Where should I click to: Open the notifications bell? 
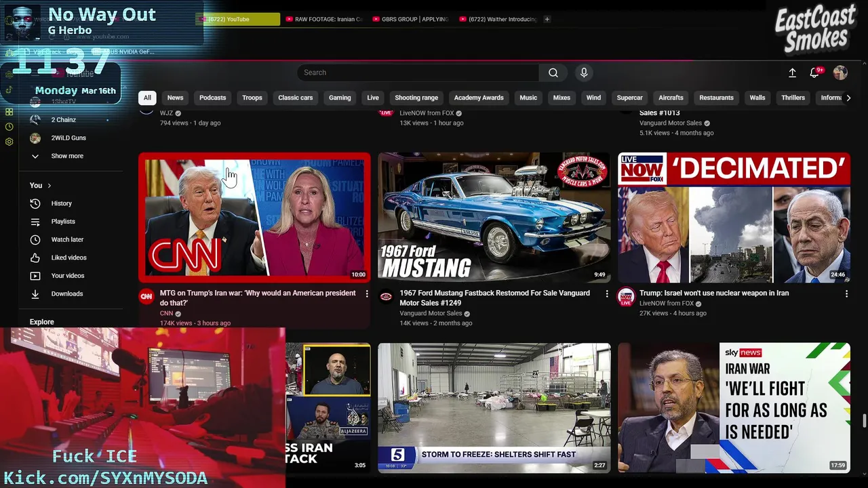814,73
